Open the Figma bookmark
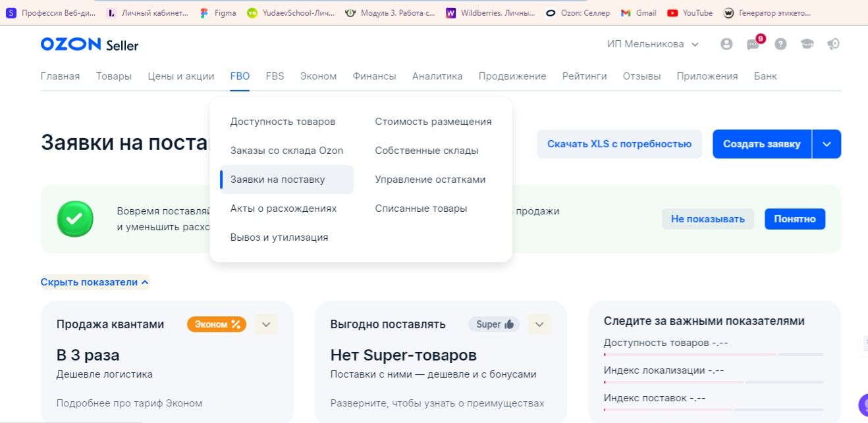 (x=218, y=12)
